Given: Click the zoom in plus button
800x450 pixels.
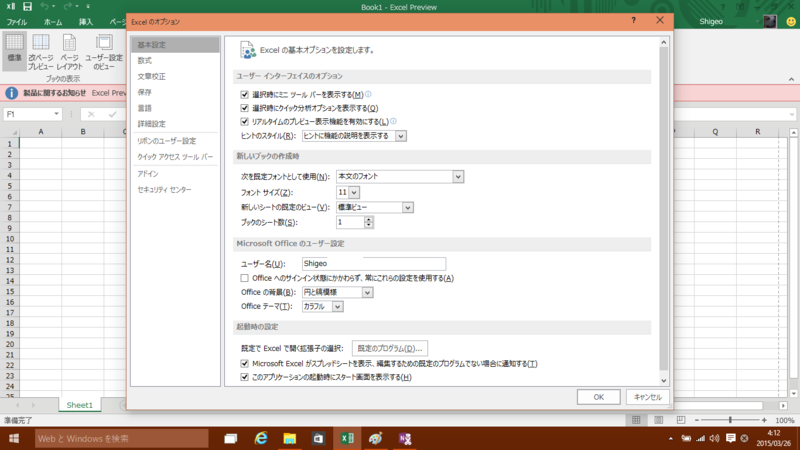Looking at the screenshot, I should [764, 420].
